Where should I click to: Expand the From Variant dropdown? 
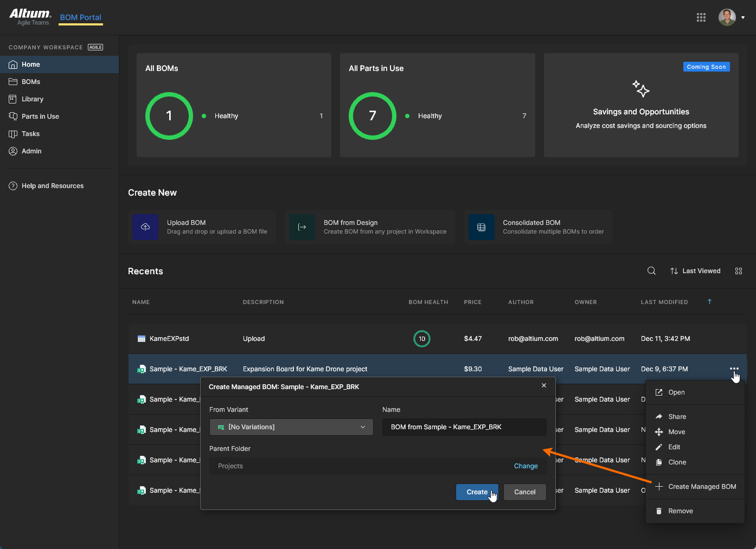click(291, 427)
